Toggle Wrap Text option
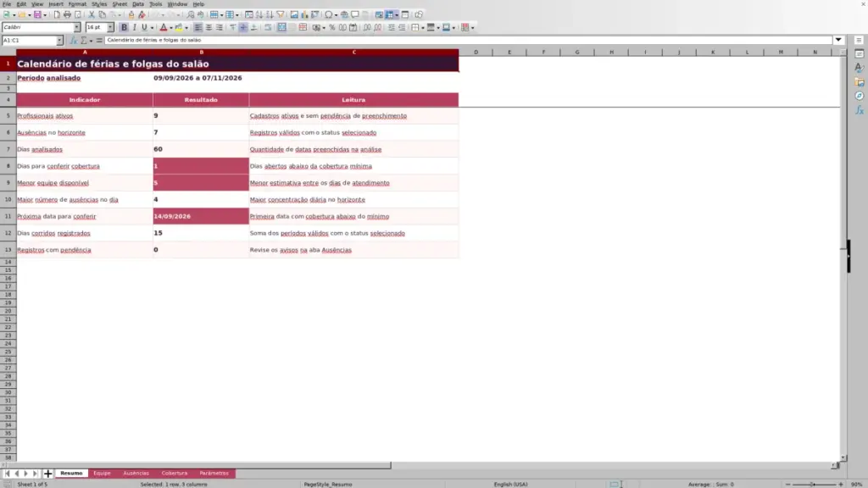Screen dimensions: 868x488 pos(268,28)
